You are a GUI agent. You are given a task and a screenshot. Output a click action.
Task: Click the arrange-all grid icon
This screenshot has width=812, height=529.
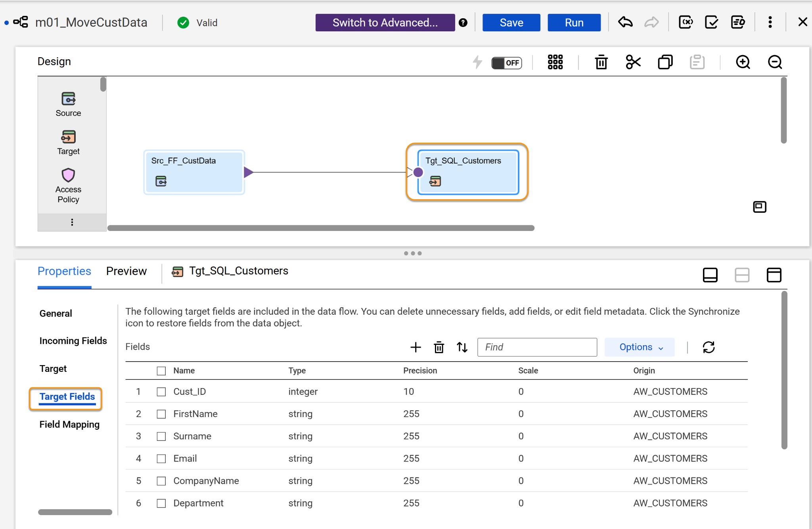(555, 62)
